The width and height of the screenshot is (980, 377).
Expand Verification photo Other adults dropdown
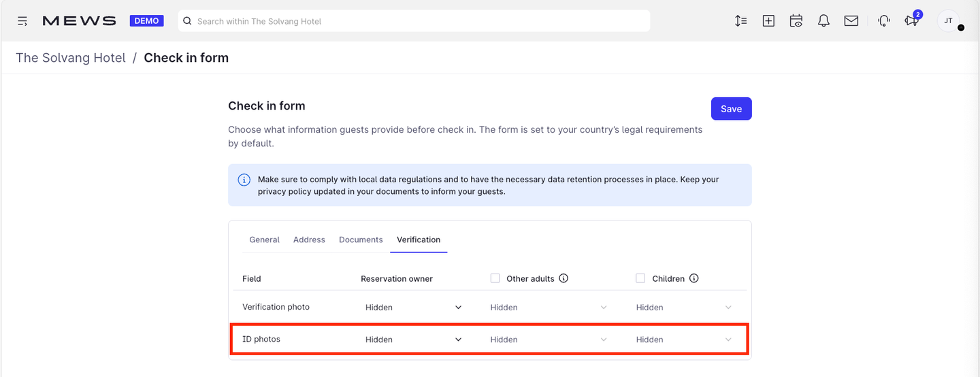pos(549,308)
